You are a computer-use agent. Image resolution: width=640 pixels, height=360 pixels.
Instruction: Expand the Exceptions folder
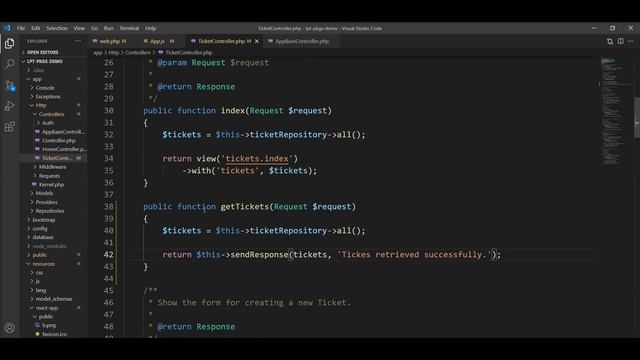coord(48,97)
